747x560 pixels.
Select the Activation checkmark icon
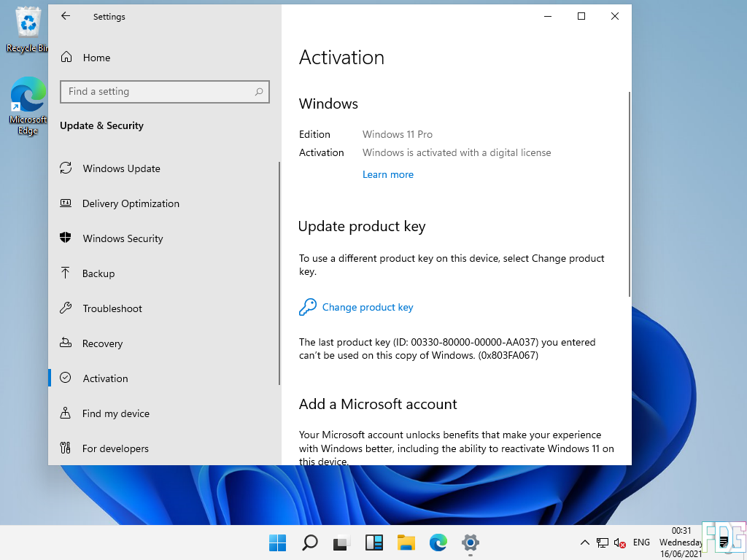pyautogui.click(x=65, y=378)
